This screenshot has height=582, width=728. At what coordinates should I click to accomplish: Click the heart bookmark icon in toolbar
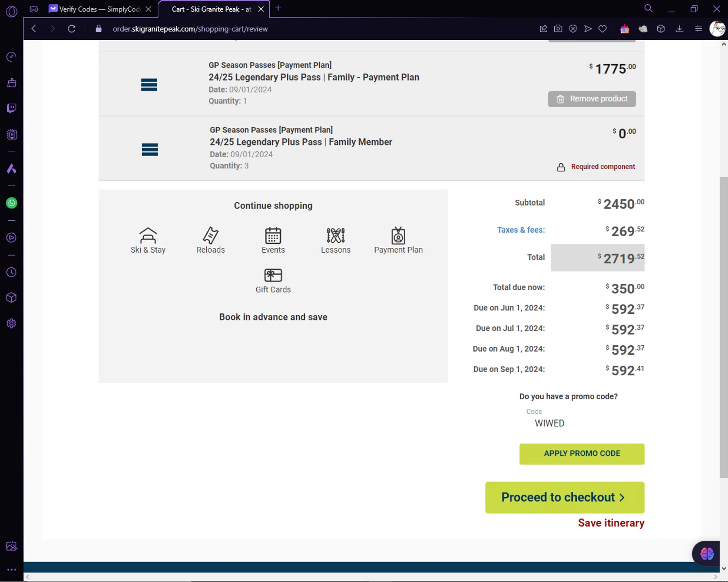602,29
